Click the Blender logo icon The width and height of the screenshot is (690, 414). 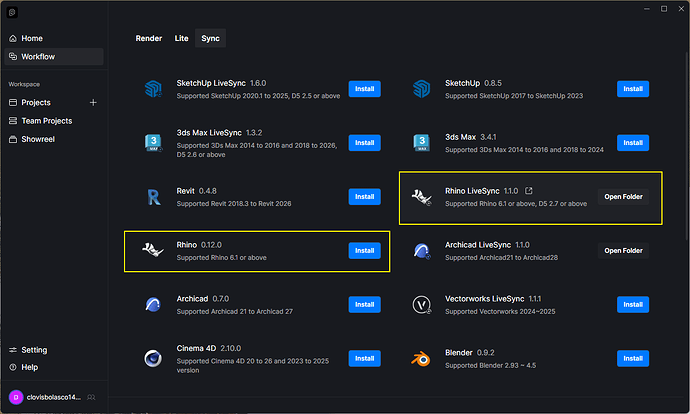(421, 359)
